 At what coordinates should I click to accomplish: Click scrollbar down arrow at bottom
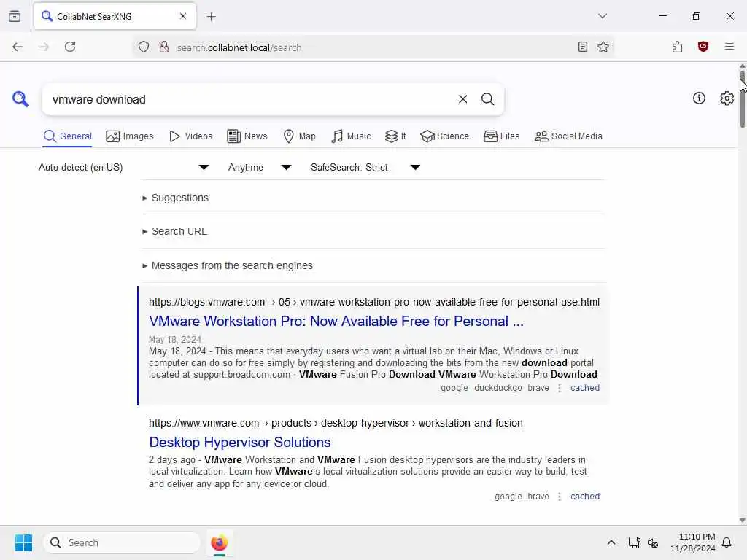pyautogui.click(x=742, y=521)
